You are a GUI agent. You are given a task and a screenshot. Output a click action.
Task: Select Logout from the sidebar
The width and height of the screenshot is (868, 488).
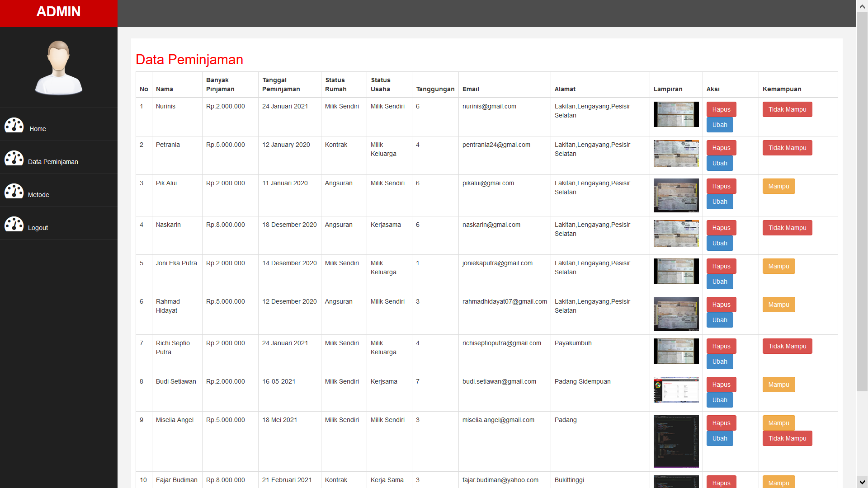[38, 228]
